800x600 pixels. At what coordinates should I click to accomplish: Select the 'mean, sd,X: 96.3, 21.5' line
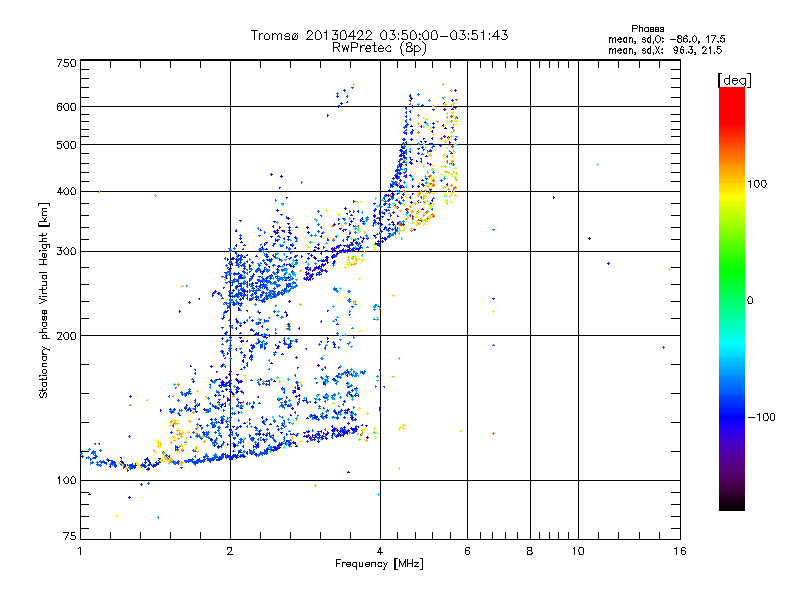665,50
